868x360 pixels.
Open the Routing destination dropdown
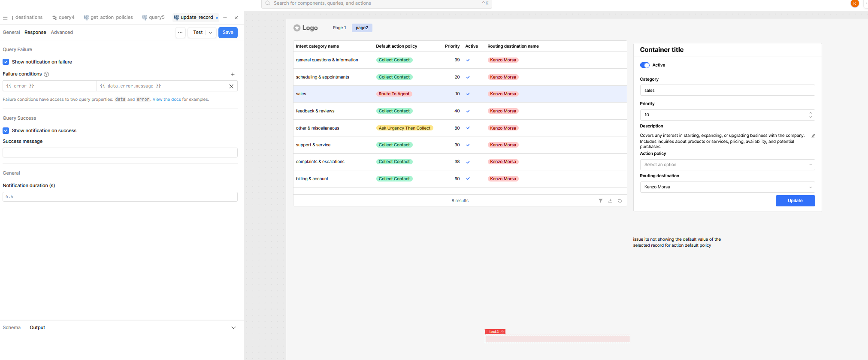click(727, 187)
